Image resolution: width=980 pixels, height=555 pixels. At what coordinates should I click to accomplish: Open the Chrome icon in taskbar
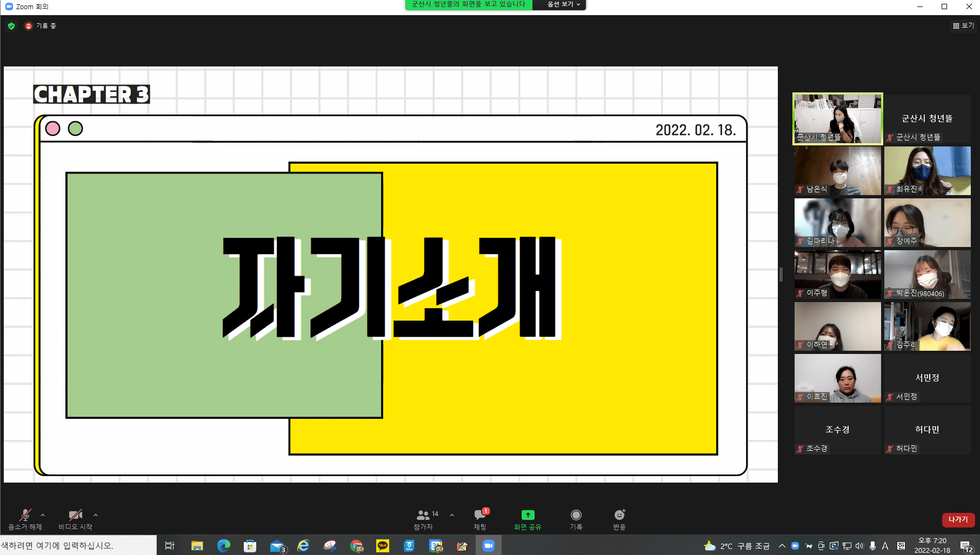356,546
